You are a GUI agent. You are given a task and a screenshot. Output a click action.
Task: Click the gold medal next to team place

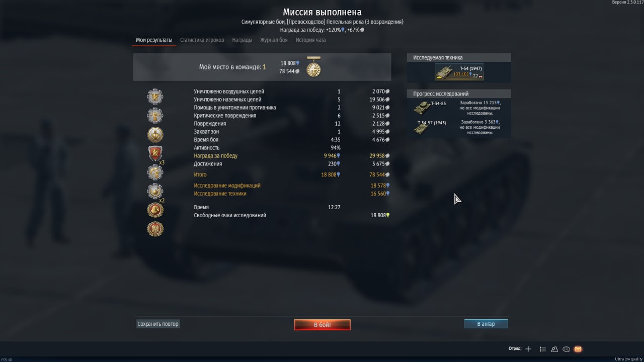pyautogui.click(x=313, y=67)
